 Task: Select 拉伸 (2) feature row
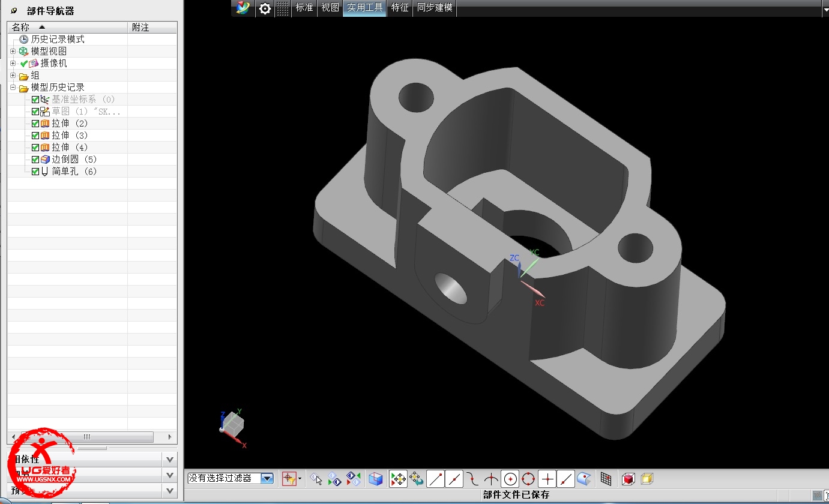69,124
